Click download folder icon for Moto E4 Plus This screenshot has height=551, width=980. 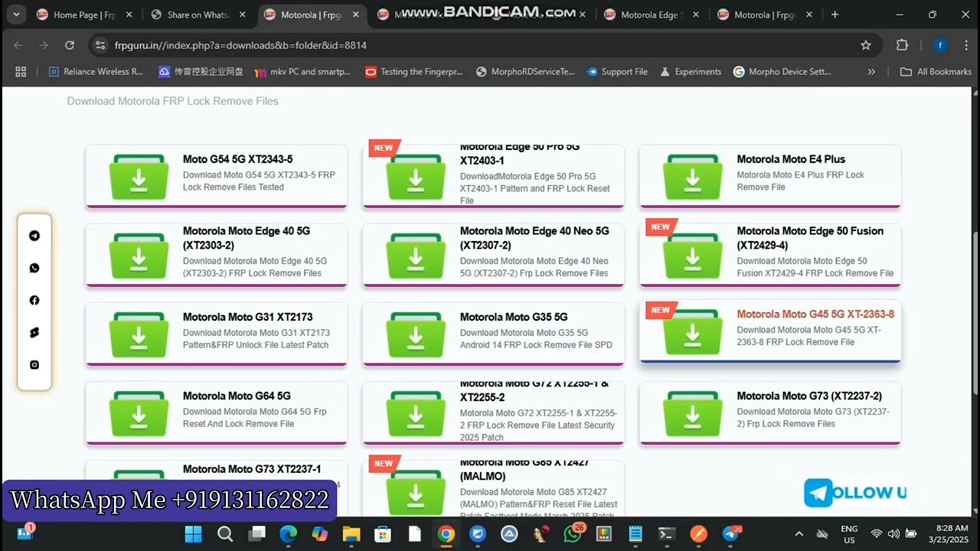[x=693, y=178]
